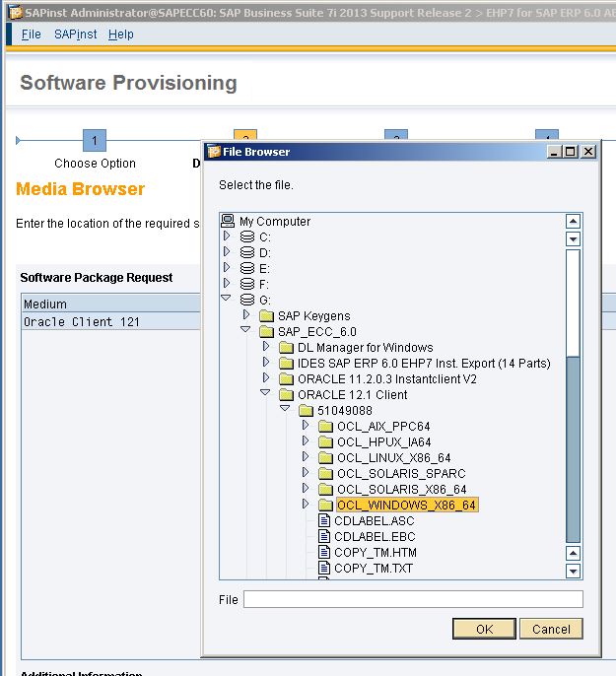Open the File menu
The height and width of the screenshot is (676, 616).
(31, 34)
